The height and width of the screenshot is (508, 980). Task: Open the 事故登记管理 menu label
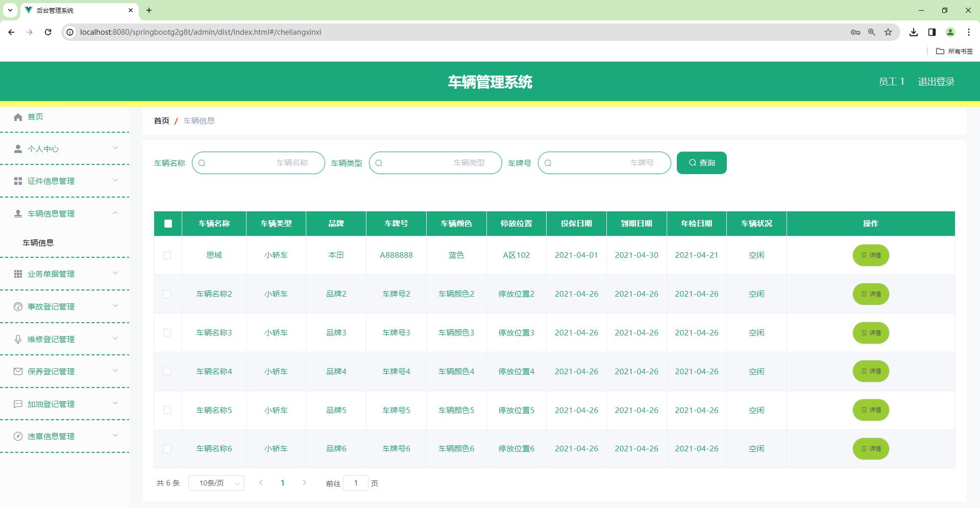click(51, 306)
